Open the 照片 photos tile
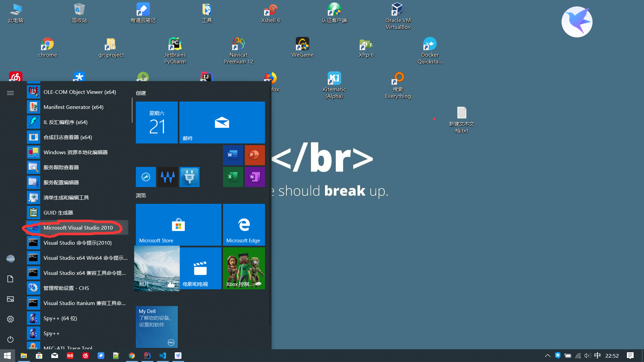The image size is (644, 362). click(157, 268)
